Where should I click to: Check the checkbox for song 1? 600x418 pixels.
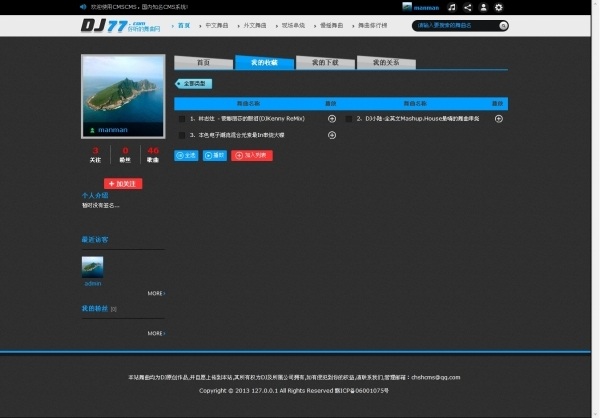click(181, 119)
